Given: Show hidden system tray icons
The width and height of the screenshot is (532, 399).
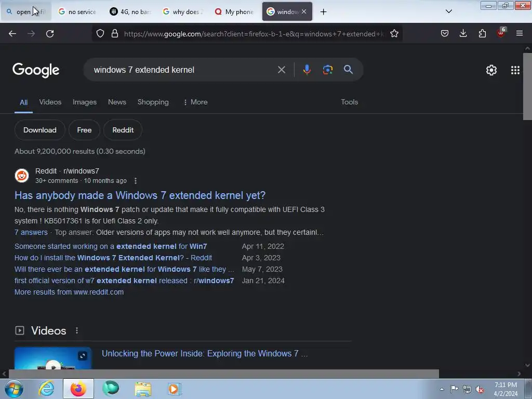Looking at the screenshot, I should pos(442,389).
